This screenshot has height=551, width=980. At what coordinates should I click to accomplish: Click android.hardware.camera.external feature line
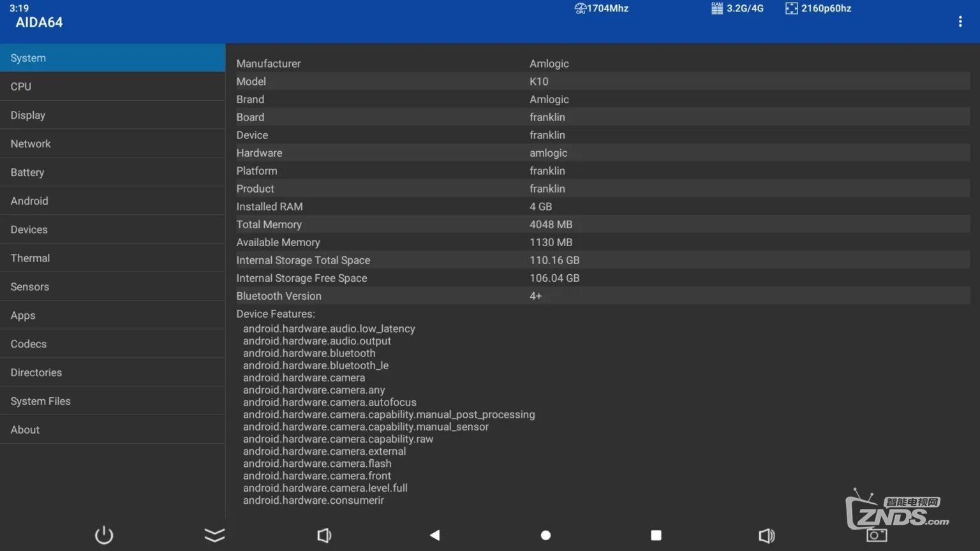325,452
